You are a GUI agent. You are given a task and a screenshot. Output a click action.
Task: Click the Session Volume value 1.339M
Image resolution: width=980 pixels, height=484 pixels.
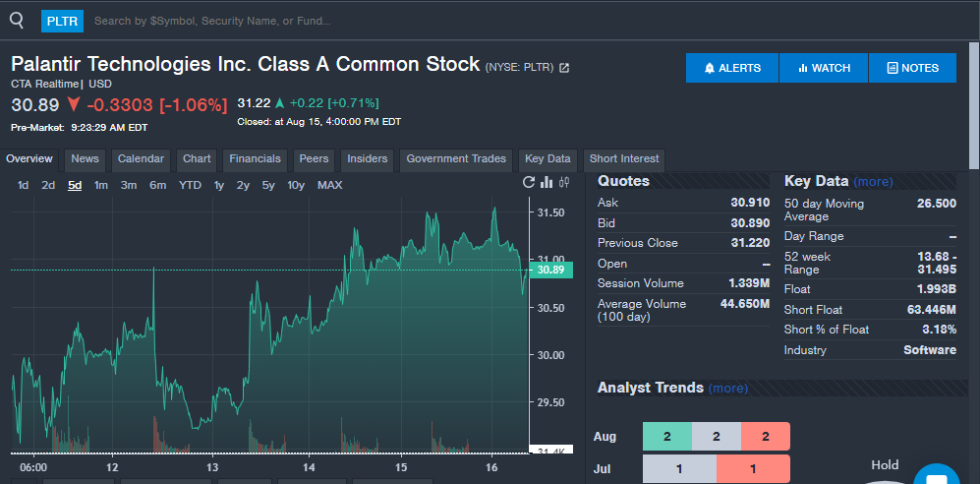(749, 283)
